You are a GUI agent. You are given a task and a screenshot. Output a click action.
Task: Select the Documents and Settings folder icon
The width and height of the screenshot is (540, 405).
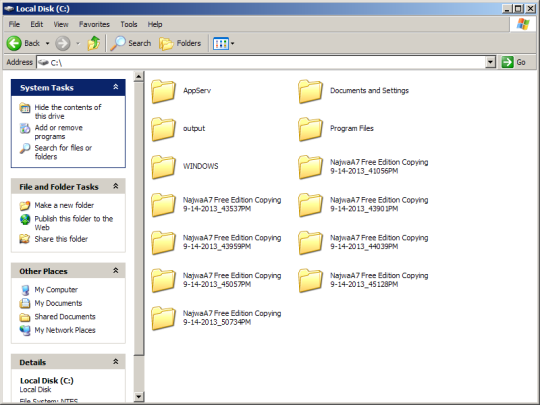310,91
